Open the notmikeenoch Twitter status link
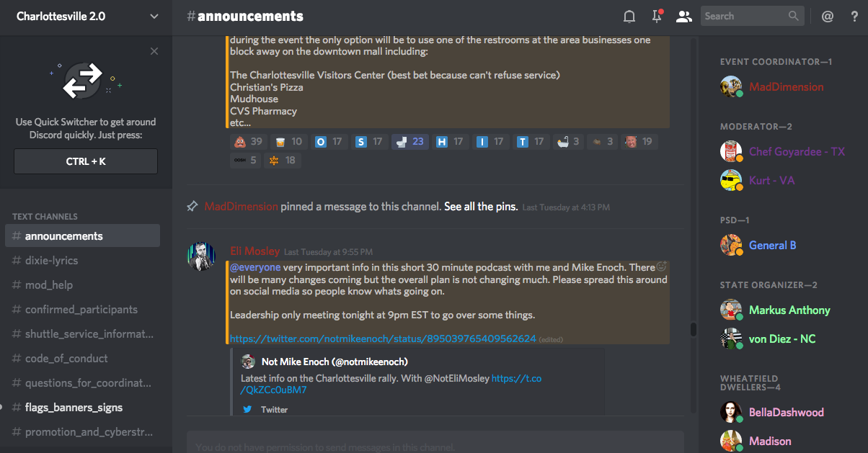This screenshot has height=453, width=868. [383, 338]
